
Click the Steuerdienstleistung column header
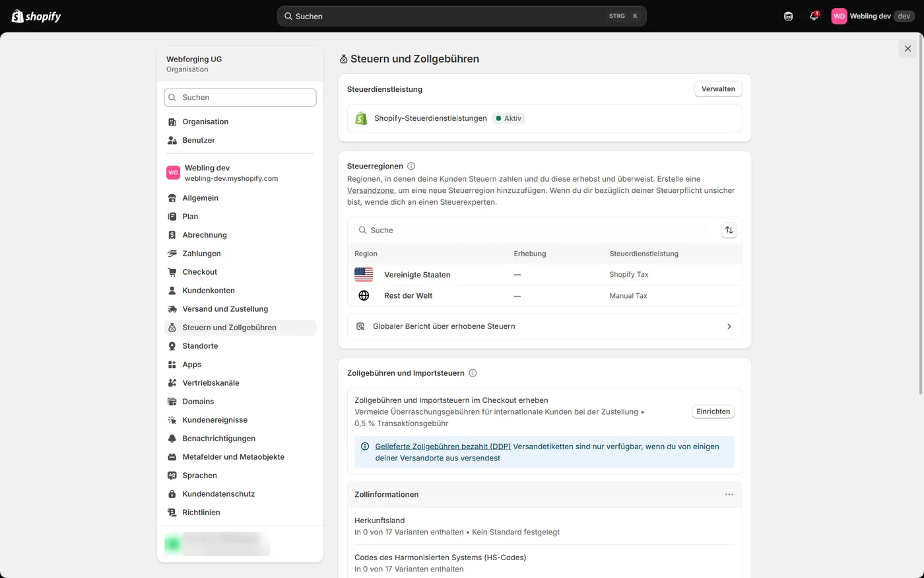pyautogui.click(x=644, y=254)
